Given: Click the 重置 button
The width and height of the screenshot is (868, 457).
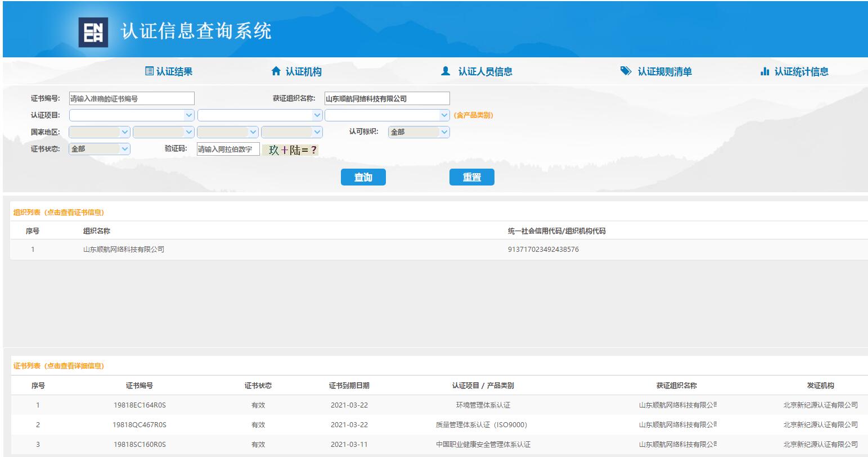Looking at the screenshot, I should point(472,177).
